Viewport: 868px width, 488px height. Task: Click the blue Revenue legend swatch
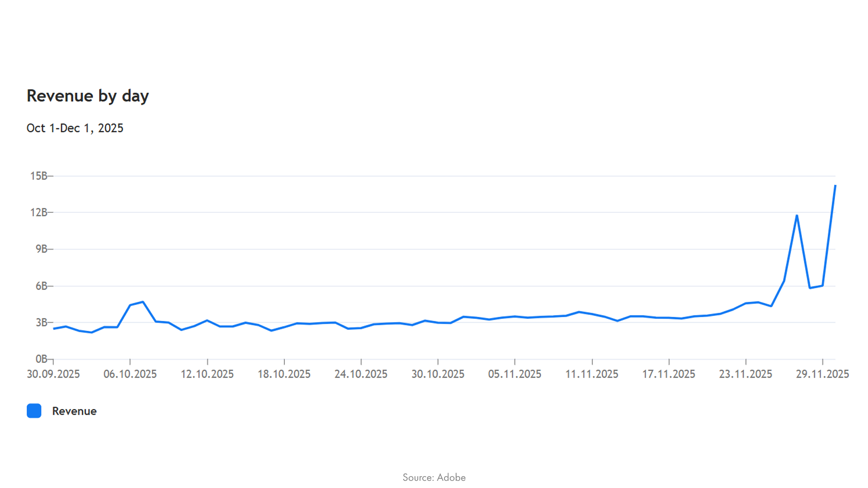[x=34, y=411]
